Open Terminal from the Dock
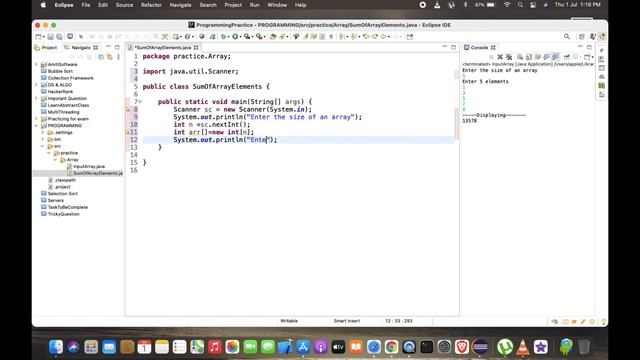This screenshot has height=360, width=640. [x=427, y=347]
